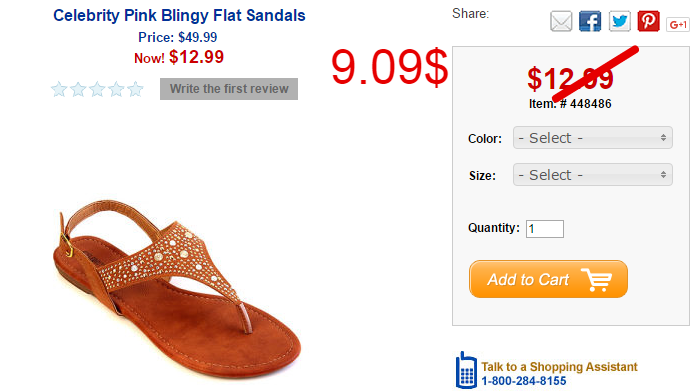Click the Write the first review button
This screenshot has width=690, height=392.
[229, 89]
